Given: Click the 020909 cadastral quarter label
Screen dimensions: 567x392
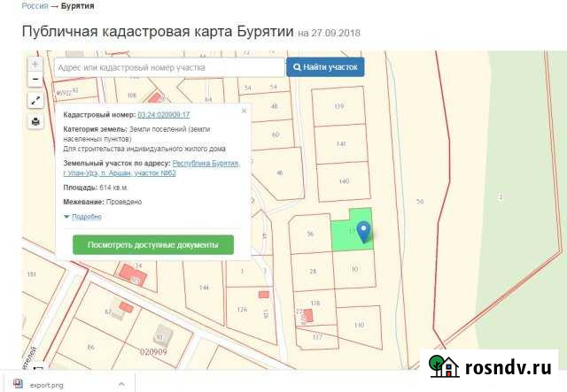Looking at the screenshot, I should point(153,351).
